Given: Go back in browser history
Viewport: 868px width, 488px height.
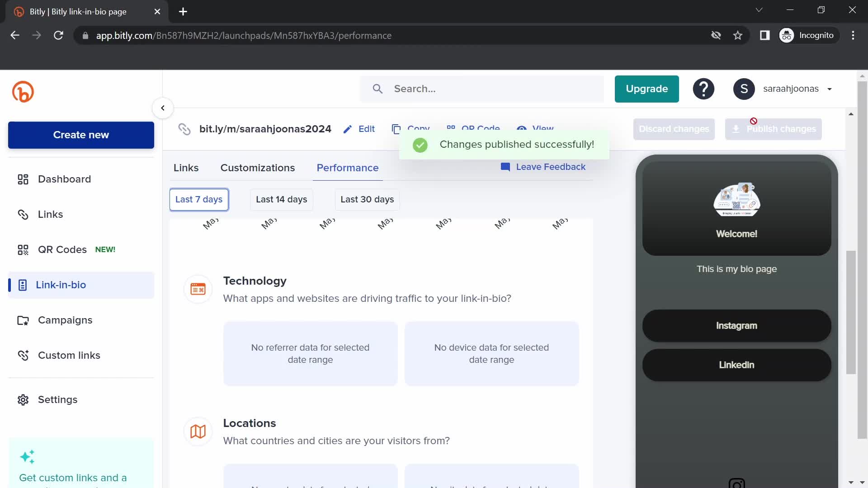Looking at the screenshot, I should pyautogui.click(x=15, y=35).
